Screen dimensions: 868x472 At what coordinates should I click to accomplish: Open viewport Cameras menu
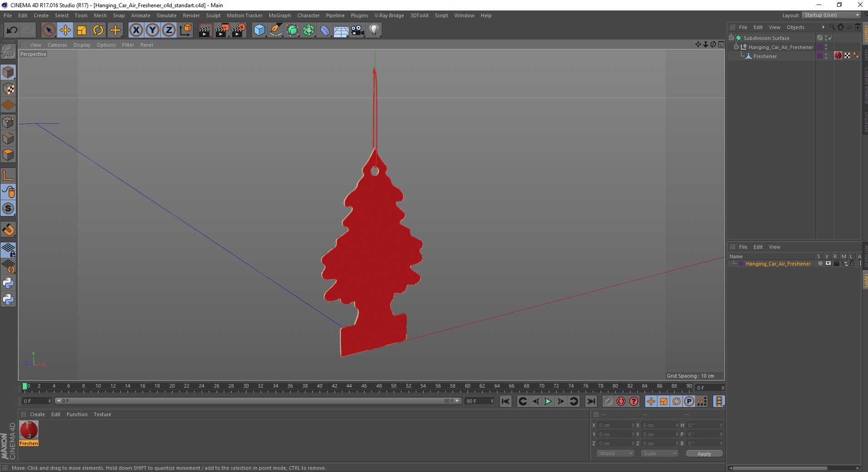coord(57,45)
